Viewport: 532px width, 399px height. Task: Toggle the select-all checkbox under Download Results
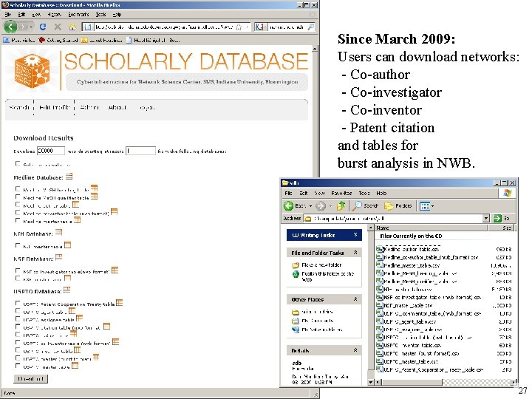tap(18, 164)
